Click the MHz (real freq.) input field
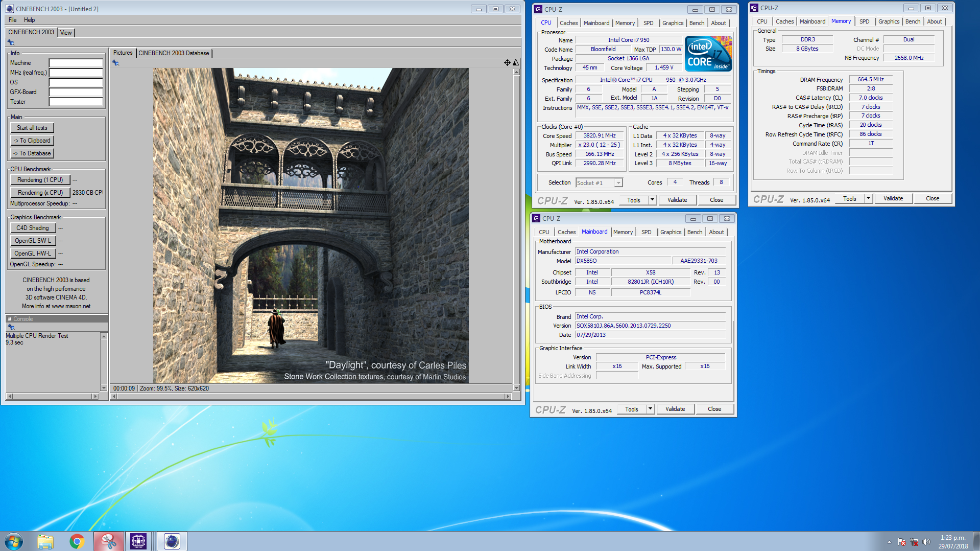 pos(76,73)
